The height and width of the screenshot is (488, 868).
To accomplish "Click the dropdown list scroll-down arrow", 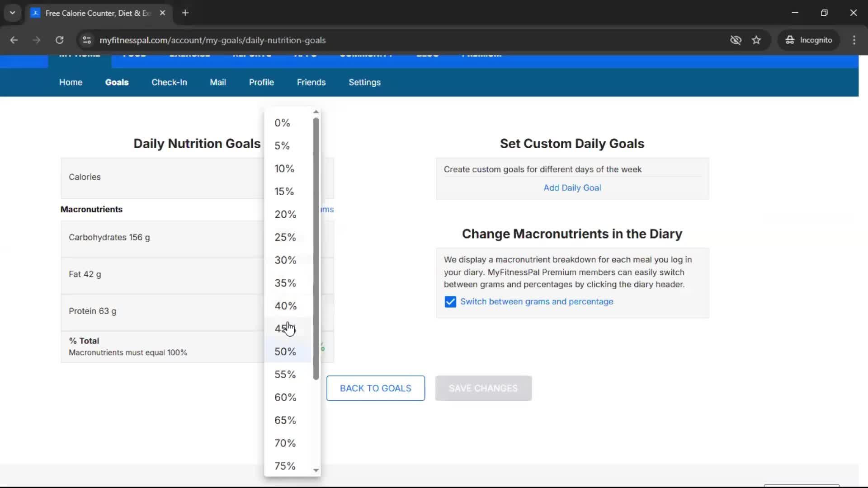I will [x=316, y=470].
